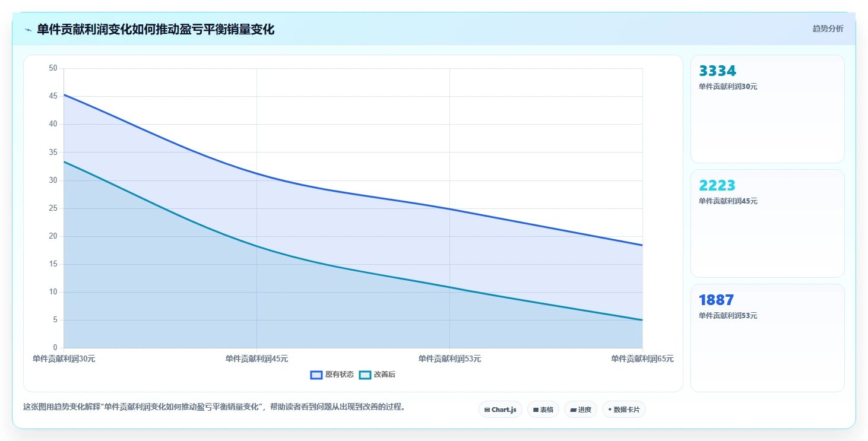Click the card label 单件贡献利润30元 under 3334
Screen dimensions: 868x441
pyautogui.click(x=728, y=87)
